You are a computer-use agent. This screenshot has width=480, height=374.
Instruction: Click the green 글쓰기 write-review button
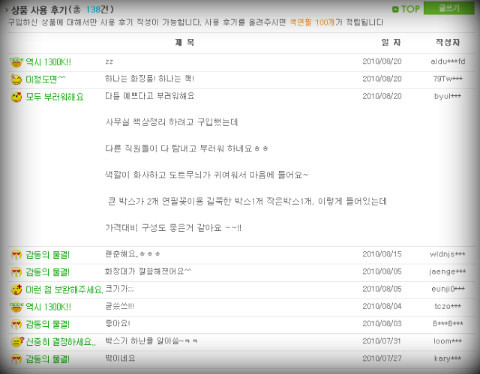449,8
